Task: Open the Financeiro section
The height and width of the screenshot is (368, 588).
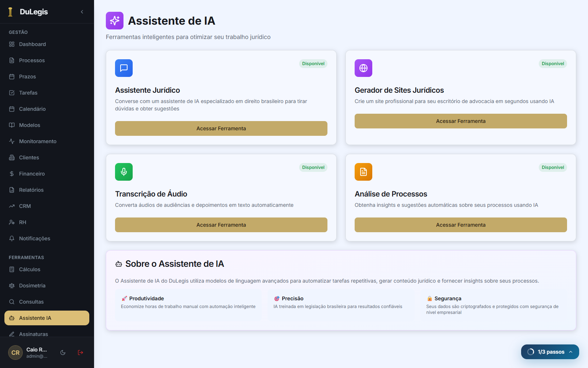Action: (47, 174)
